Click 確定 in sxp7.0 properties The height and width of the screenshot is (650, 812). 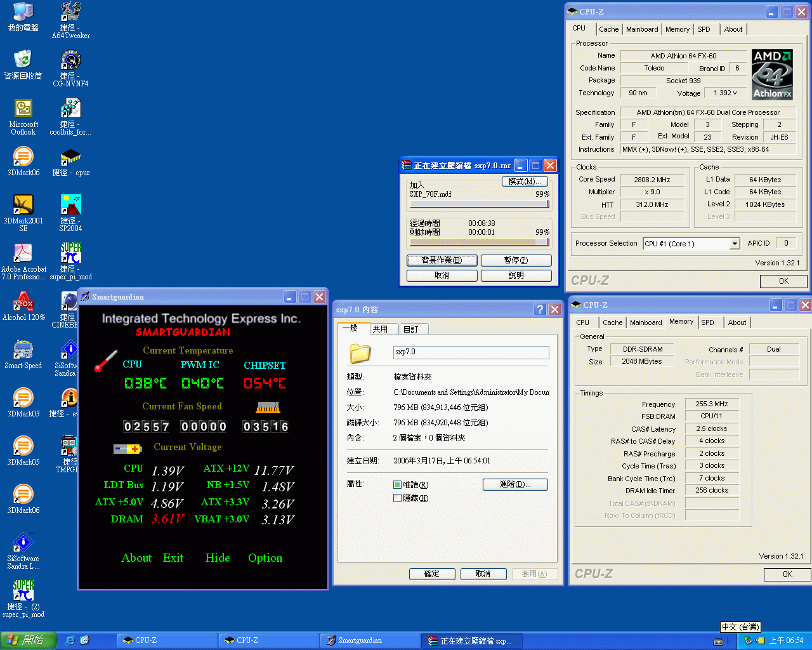click(x=432, y=574)
